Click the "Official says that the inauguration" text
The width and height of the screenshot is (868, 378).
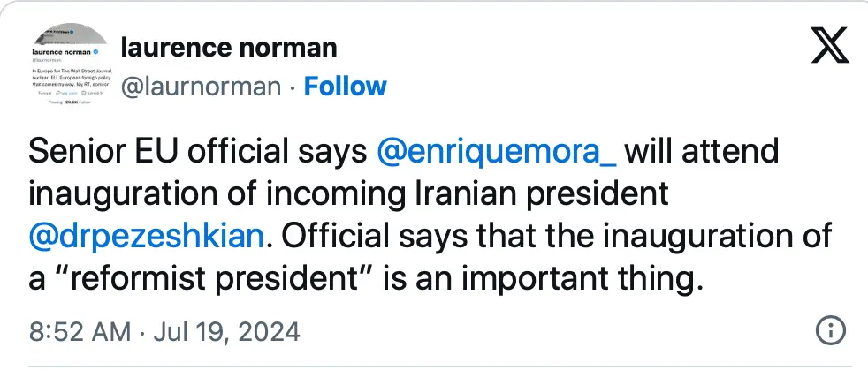click(x=553, y=236)
